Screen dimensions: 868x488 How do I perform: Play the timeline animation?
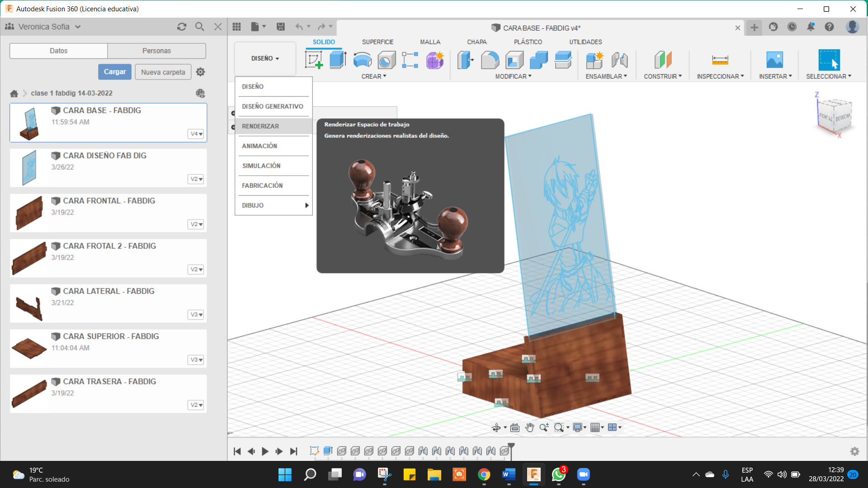[x=265, y=451]
